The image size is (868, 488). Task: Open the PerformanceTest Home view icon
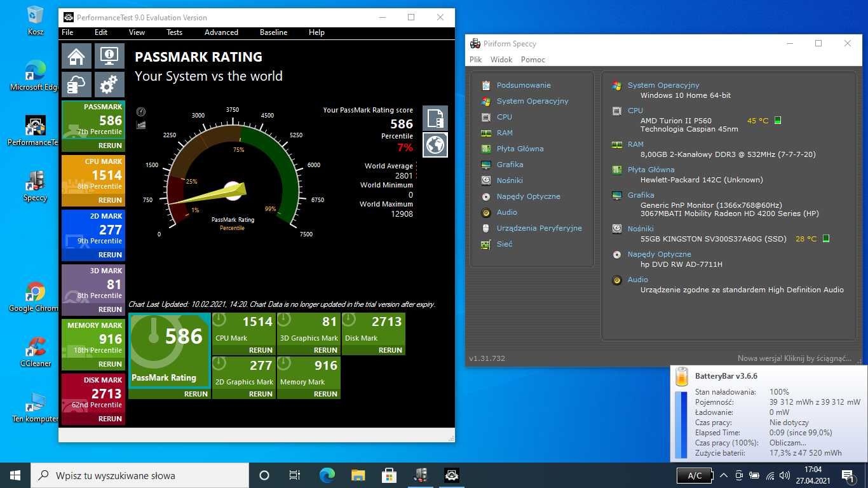click(76, 56)
